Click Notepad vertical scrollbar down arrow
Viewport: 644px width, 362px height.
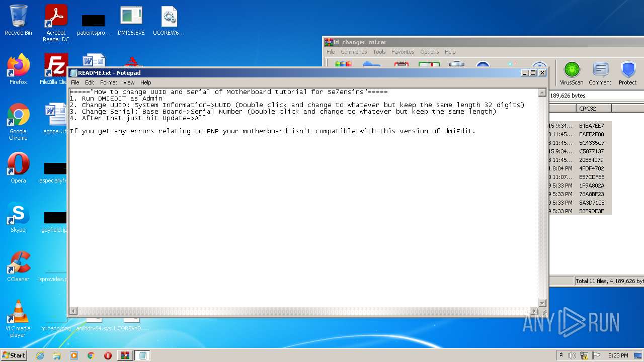click(x=542, y=303)
